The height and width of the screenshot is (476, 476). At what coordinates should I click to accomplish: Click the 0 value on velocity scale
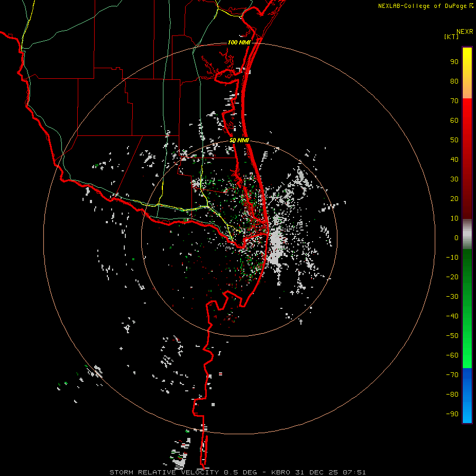tap(456, 238)
